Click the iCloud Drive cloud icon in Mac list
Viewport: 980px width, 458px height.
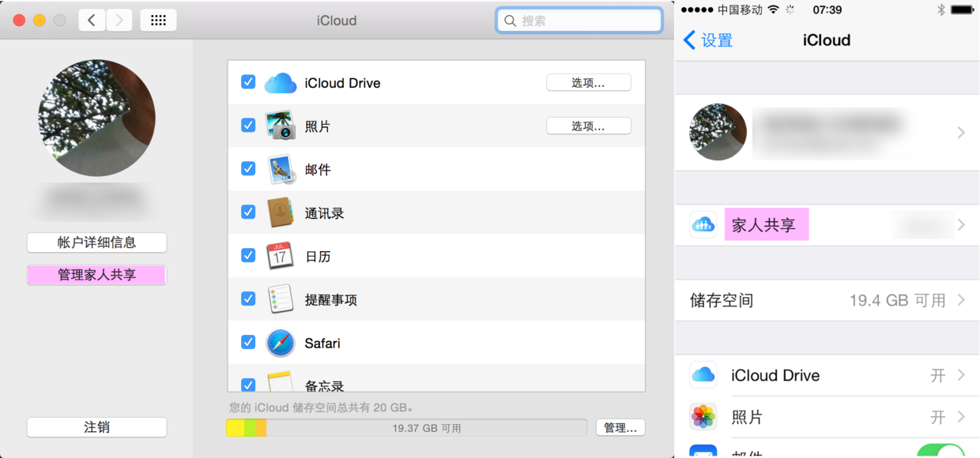280,83
